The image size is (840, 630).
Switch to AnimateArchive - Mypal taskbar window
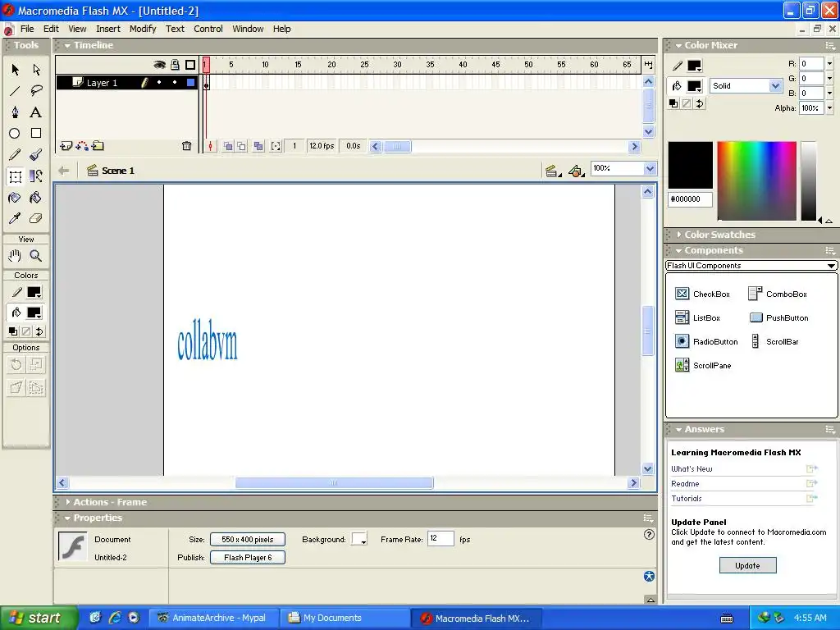[x=214, y=618]
